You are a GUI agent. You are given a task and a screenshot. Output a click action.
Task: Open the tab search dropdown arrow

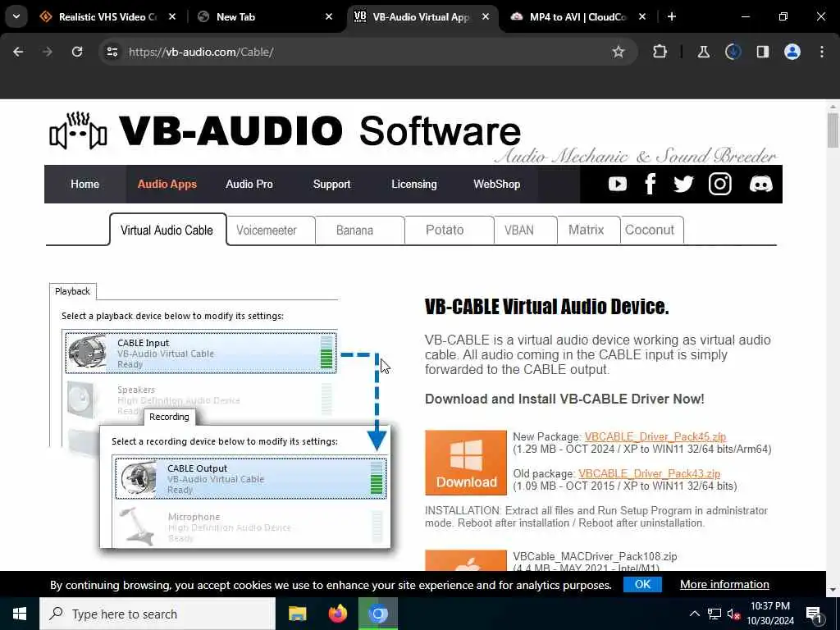click(x=16, y=16)
